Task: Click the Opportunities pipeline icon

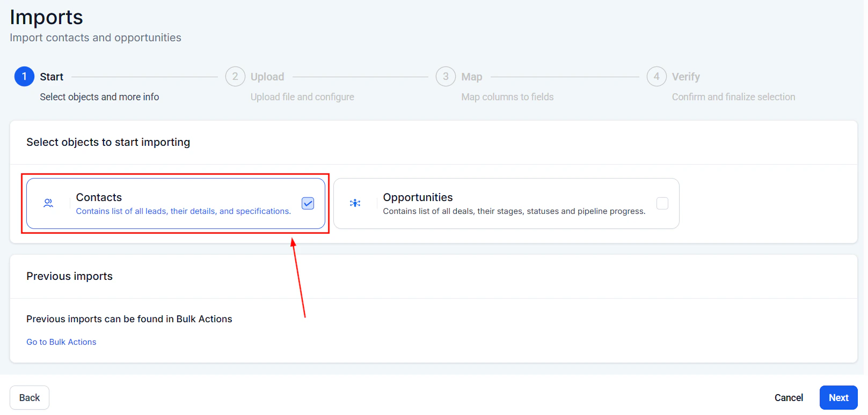Action: 355,203
